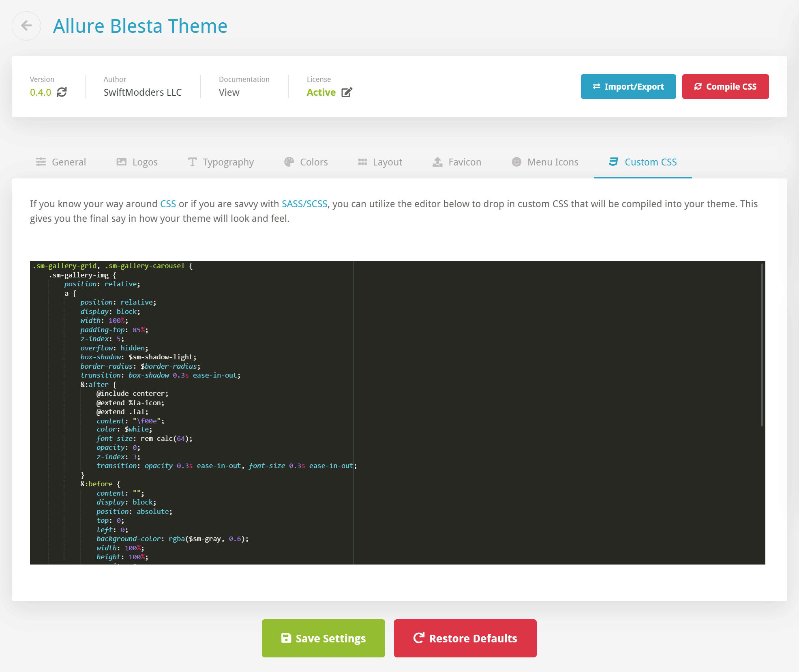Viewport: 799px width, 672px height.
Task: Click the Restore Defaults button
Action: (x=465, y=638)
